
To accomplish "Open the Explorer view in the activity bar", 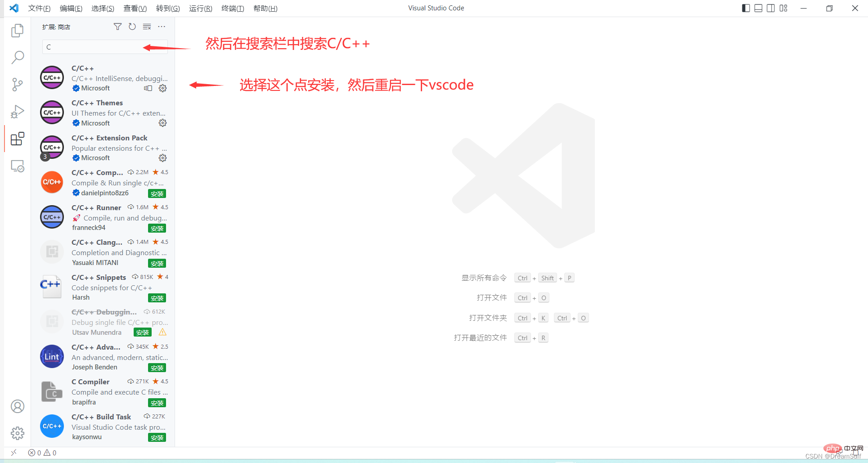I will pos(17,30).
